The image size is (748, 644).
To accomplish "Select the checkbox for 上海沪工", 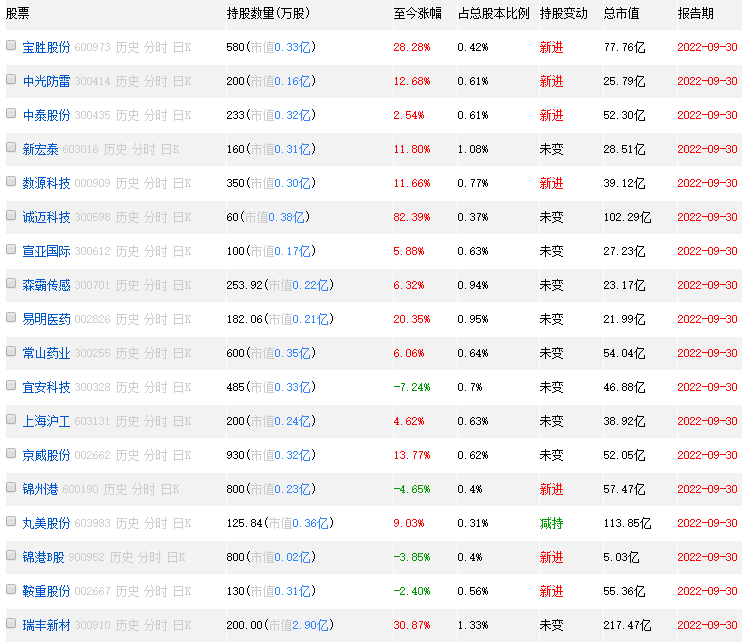I will [11, 419].
